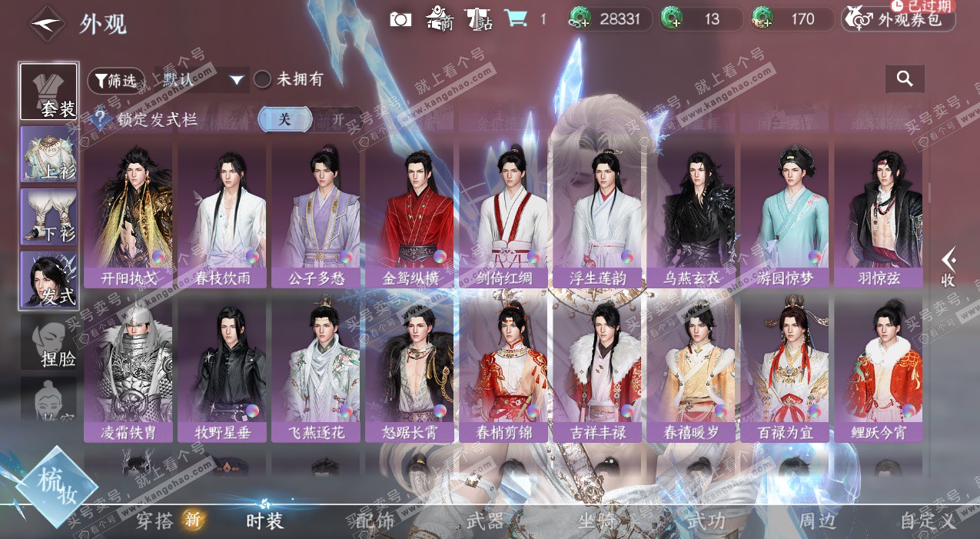Select the 发式 hairstyle icon

pos(48,279)
